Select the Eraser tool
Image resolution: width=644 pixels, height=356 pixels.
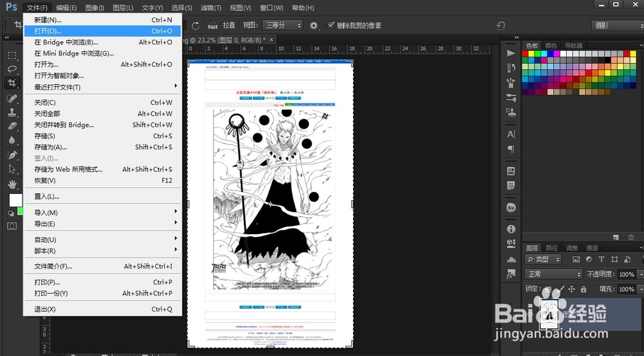12,126
